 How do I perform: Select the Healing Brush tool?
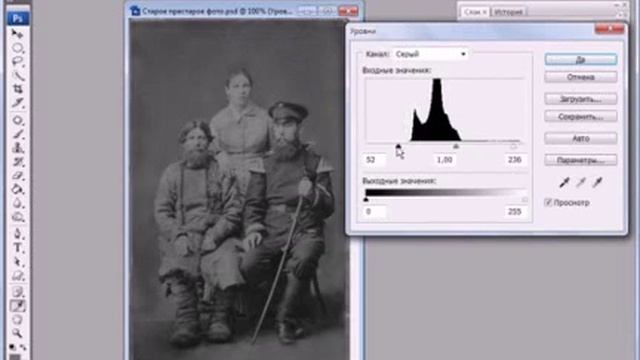click(x=18, y=120)
